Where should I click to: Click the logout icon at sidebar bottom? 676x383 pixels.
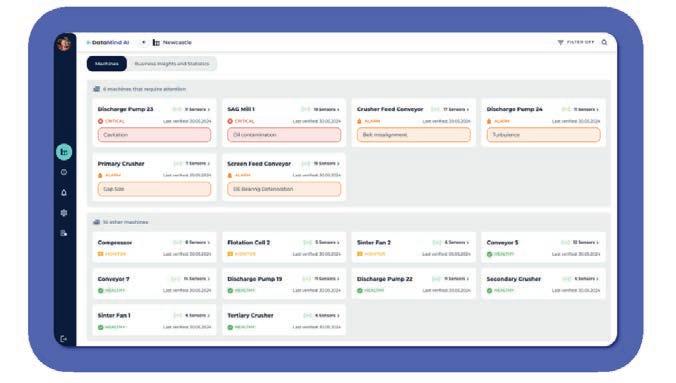click(x=64, y=339)
